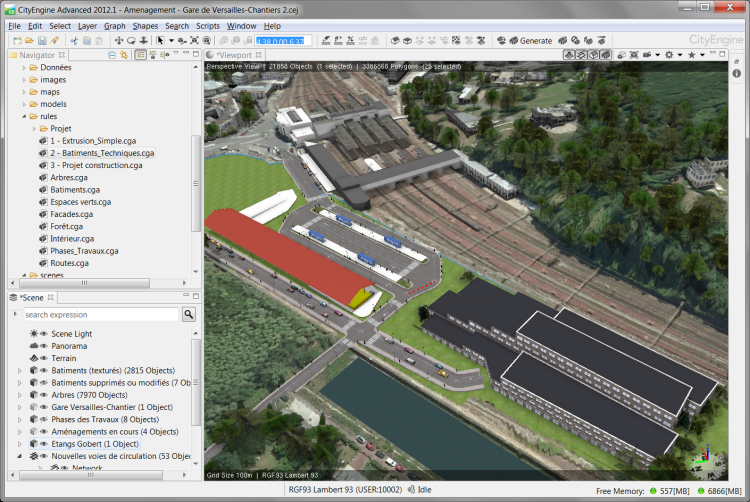Collapse the rules folder
The width and height of the screenshot is (750, 502).
click(24, 116)
